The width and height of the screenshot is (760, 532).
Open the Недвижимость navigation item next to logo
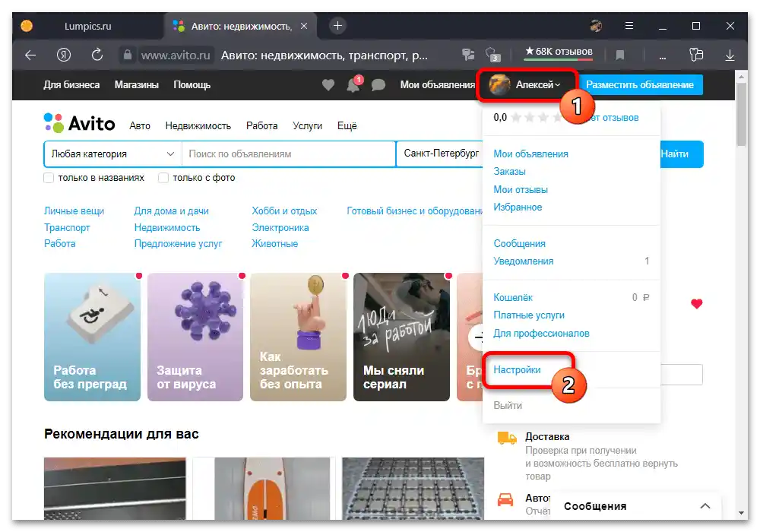(x=198, y=126)
